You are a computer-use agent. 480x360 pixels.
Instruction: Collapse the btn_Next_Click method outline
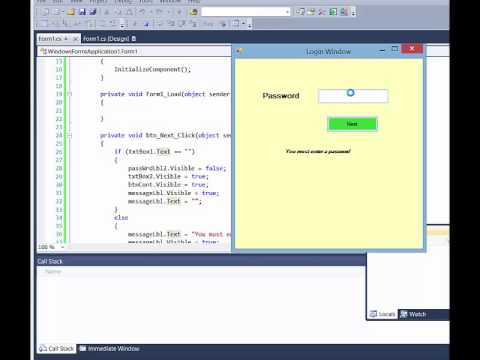click(70, 135)
